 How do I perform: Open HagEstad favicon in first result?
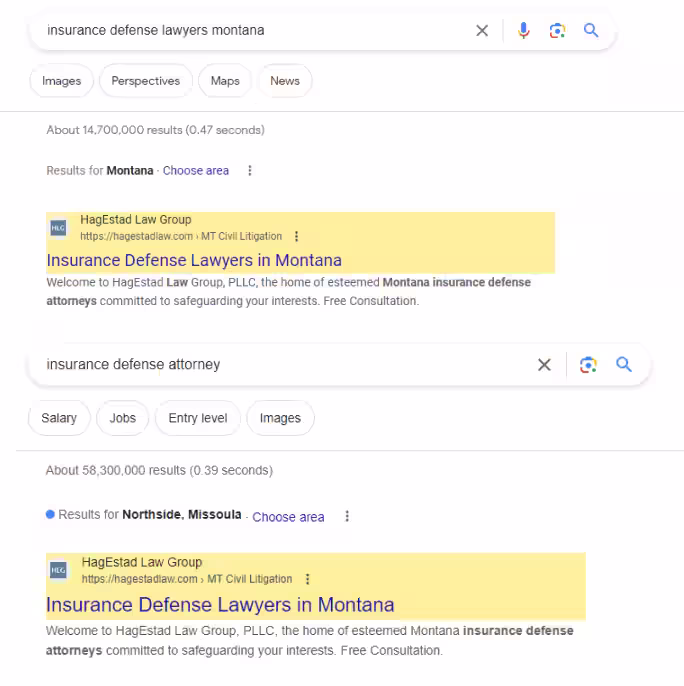[x=58, y=228]
